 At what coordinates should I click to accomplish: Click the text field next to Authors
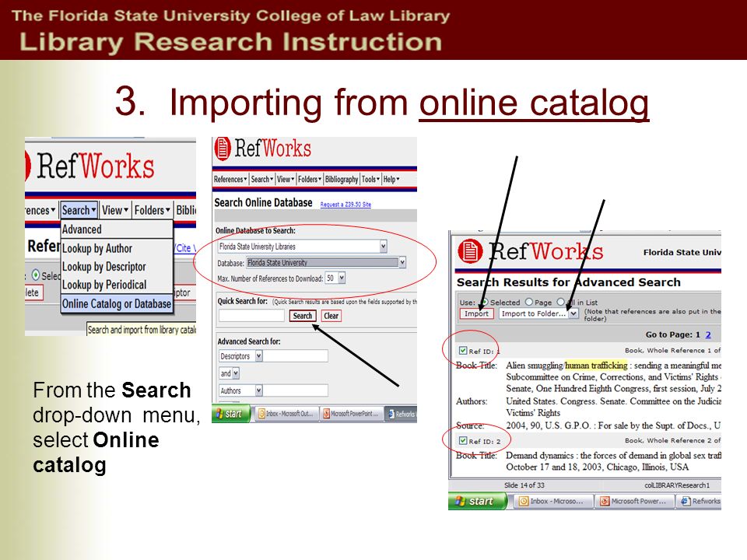click(296, 390)
